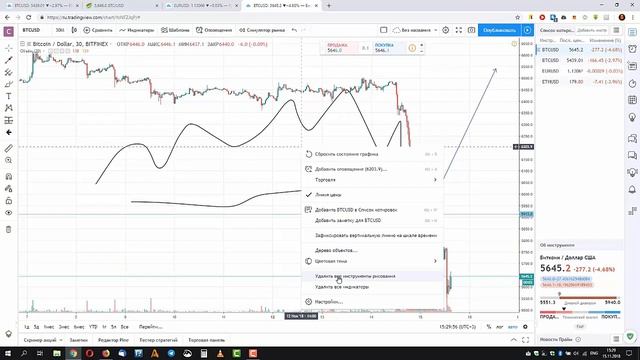
Task: Enter fullscreen mode from top toolbar
Action: 459,30
